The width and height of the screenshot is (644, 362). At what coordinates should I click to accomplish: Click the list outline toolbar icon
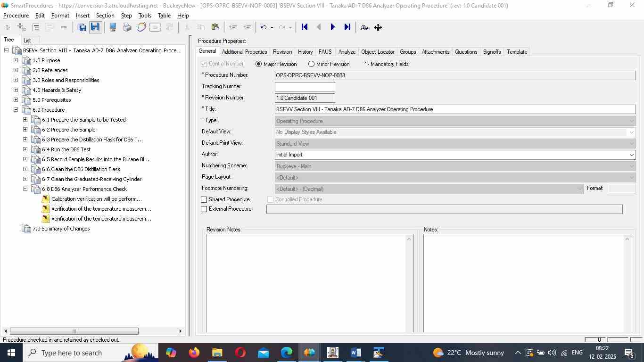coord(36,27)
